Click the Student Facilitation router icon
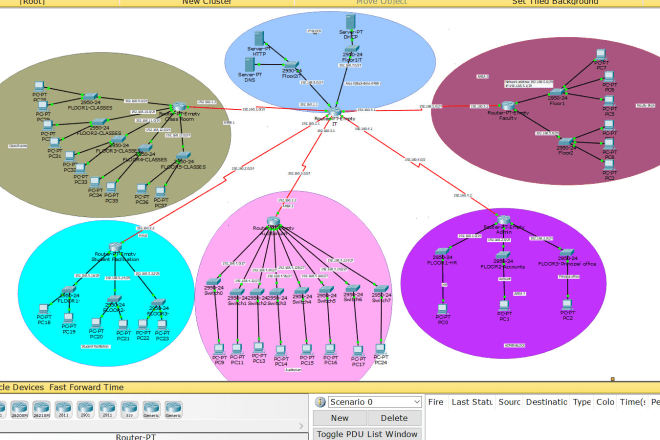Screen dimensions: 660x440 point(115,247)
